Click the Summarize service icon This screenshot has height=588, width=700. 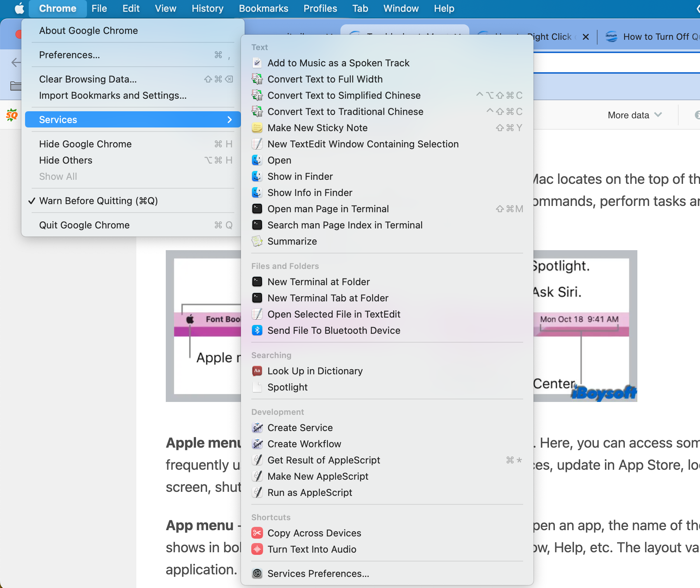257,241
